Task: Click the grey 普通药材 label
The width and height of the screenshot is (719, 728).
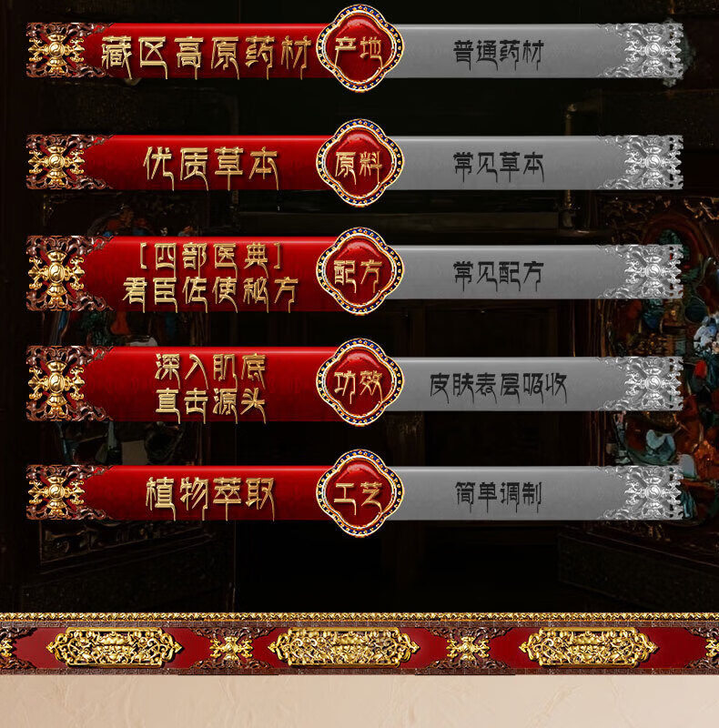Action: 498,52
